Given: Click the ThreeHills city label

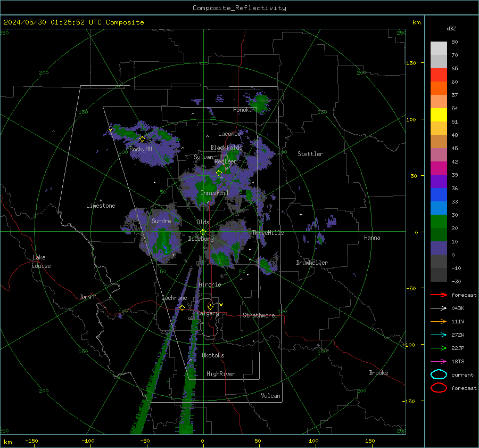Looking at the screenshot, I should pos(268,233).
